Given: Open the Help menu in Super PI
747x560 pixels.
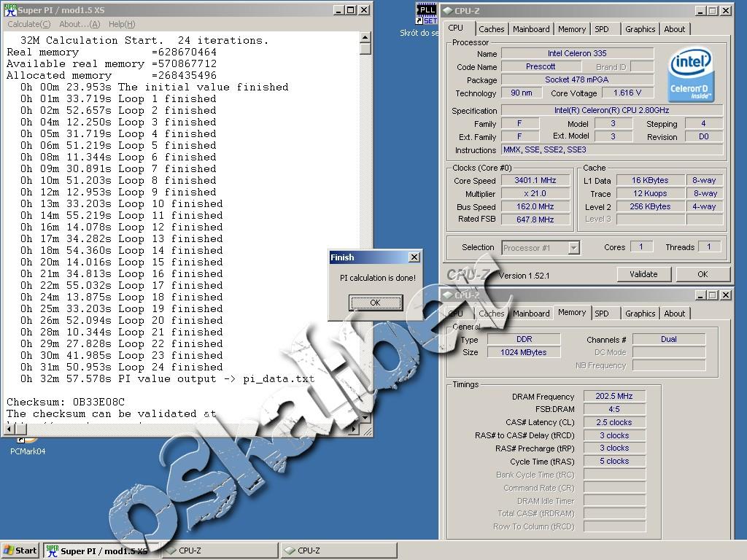Looking at the screenshot, I should pos(122,24).
